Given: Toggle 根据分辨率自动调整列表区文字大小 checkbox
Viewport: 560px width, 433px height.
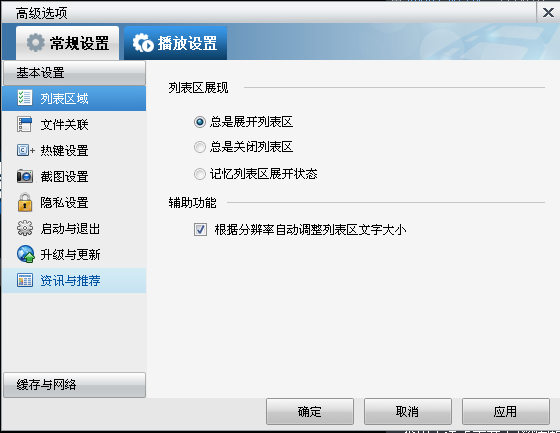Looking at the screenshot, I should pos(200,229).
